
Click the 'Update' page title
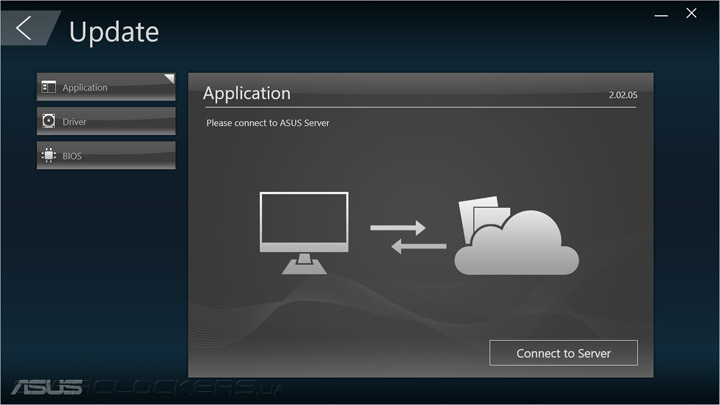pyautogui.click(x=114, y=32)
